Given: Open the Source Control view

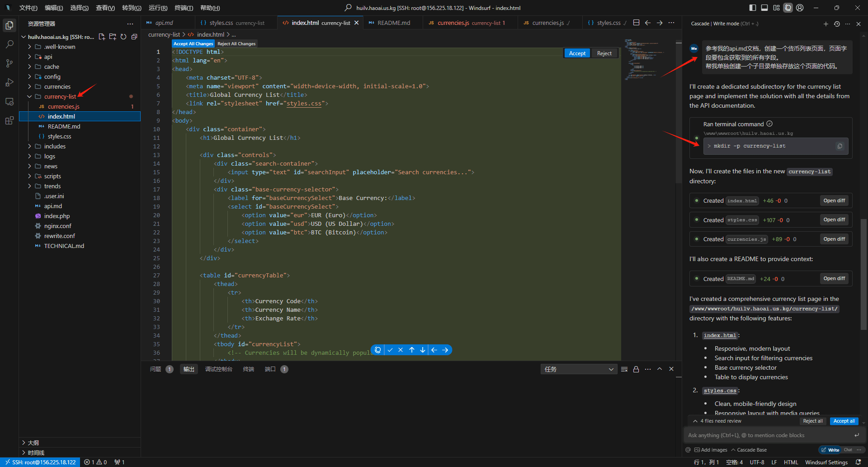Looking at the screenshot, I should (x=9, y=63).
